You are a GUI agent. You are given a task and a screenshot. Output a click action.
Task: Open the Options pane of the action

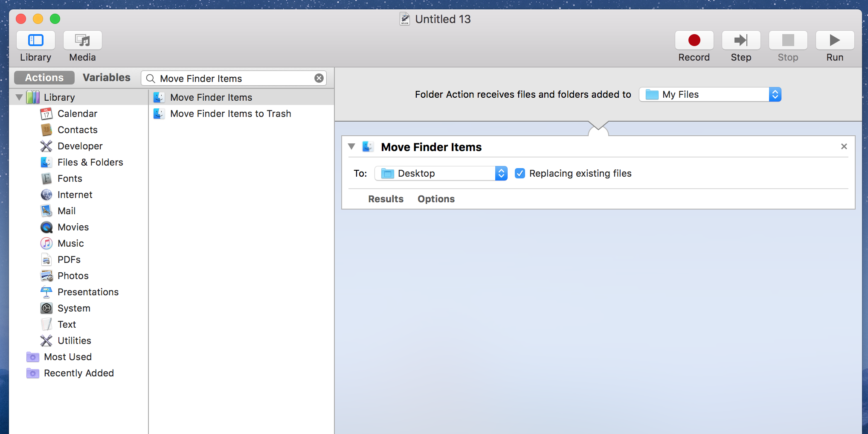tap(436, 199)
